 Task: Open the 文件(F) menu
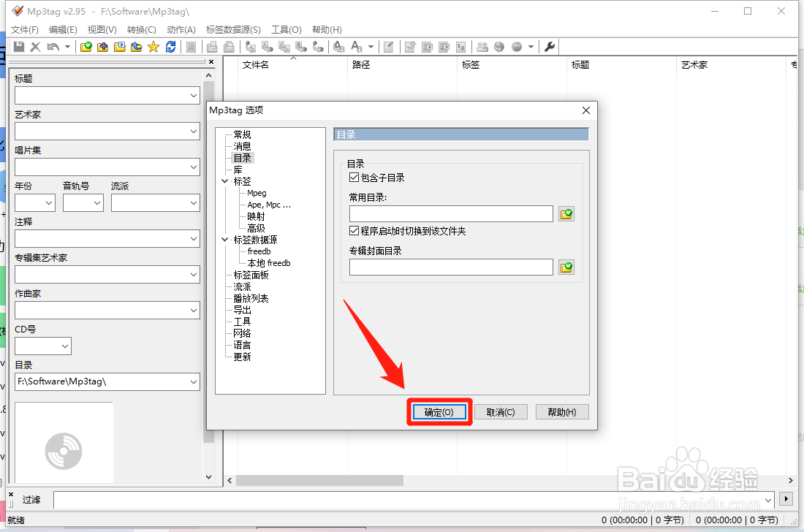click(24, 29)
